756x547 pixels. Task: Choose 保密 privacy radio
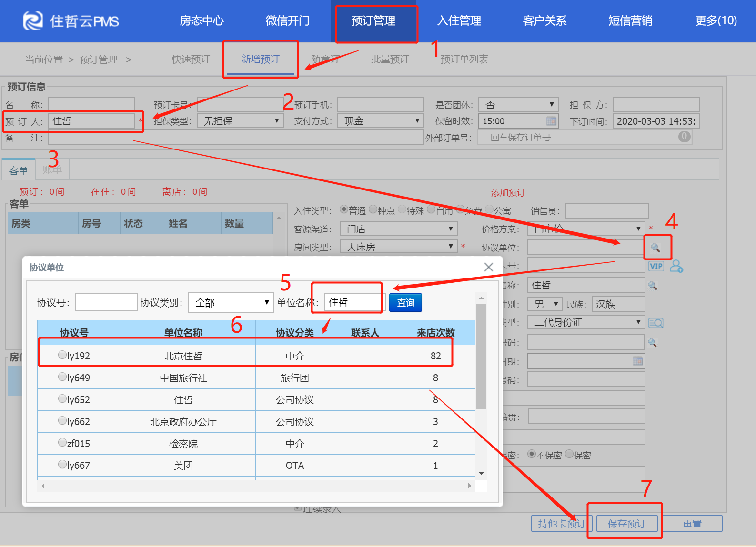(569, 454)
